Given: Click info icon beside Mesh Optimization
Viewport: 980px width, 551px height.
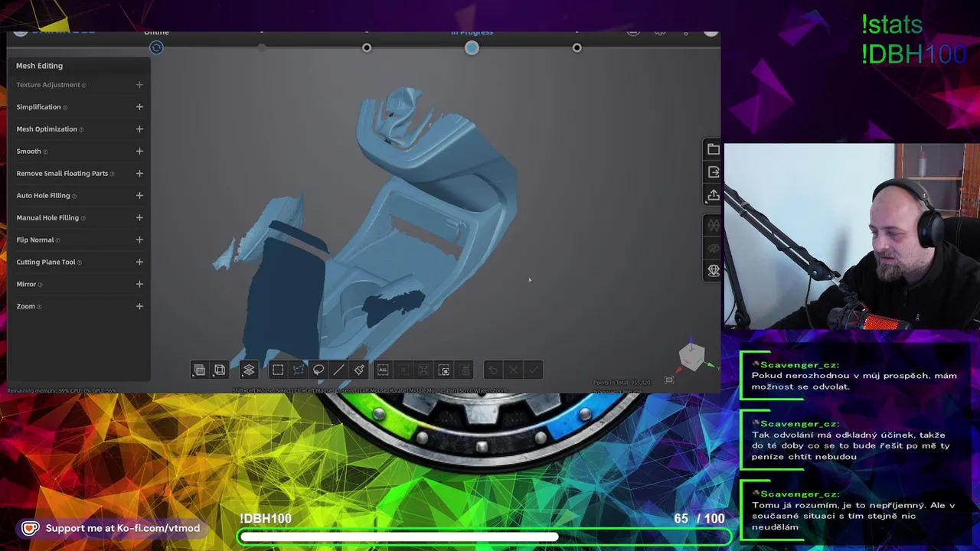Looking at the screenshot, I should [81, 130].
